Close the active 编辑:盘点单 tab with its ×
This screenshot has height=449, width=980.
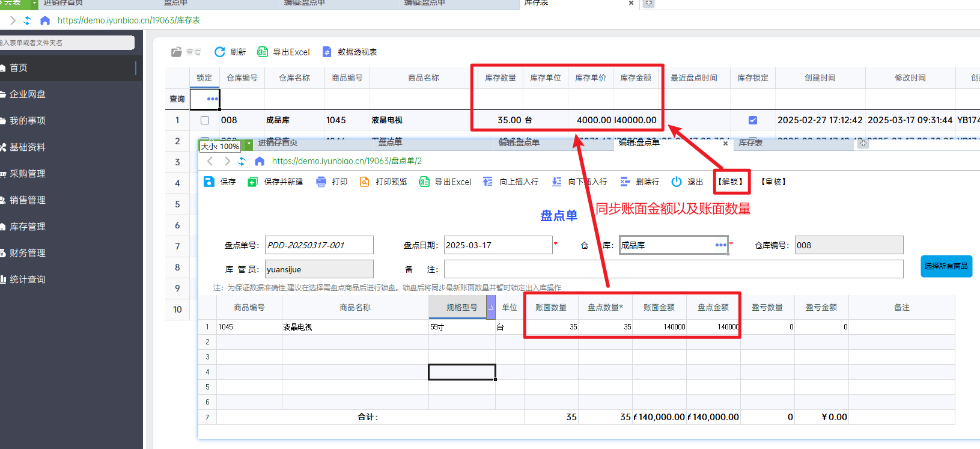tap(725, 143)
